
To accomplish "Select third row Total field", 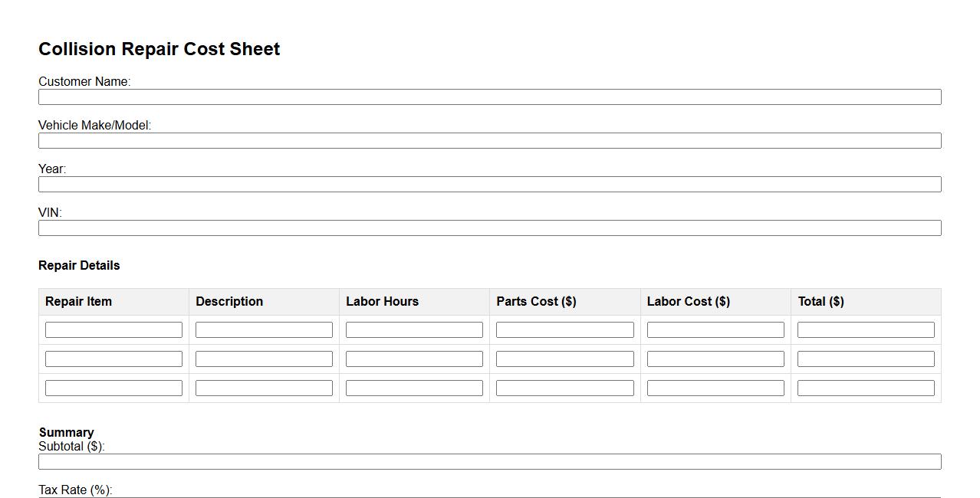I will 866,388.
